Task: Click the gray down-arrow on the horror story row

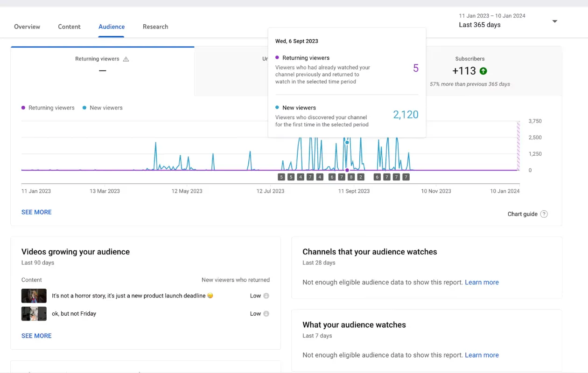Action: pos(266,296)
